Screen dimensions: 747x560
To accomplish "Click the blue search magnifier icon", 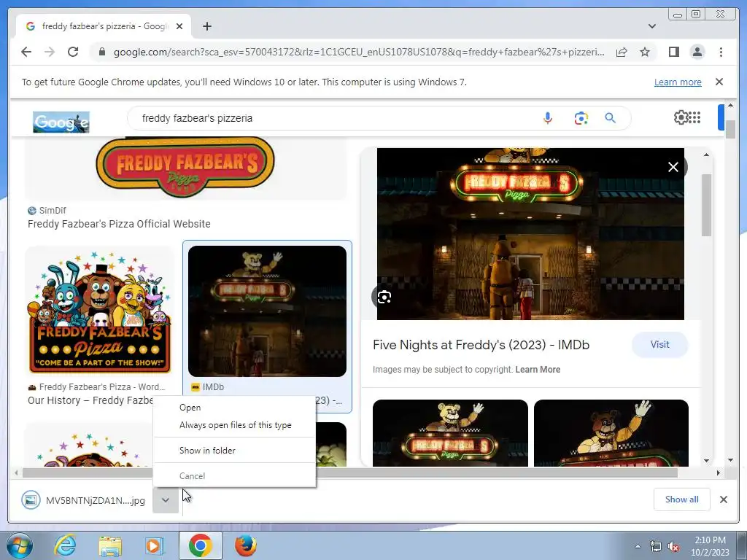I will pos(610,118).
